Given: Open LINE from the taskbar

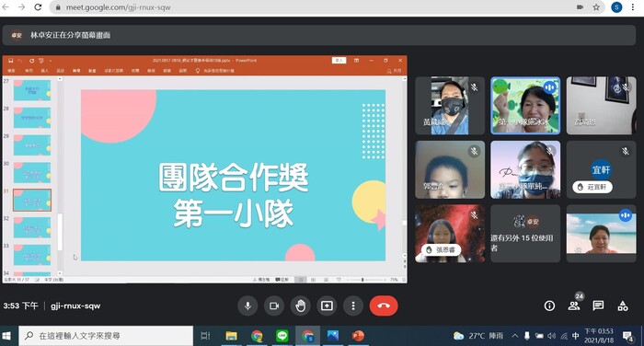Looking at the screenshot, I should coord(282,336).
